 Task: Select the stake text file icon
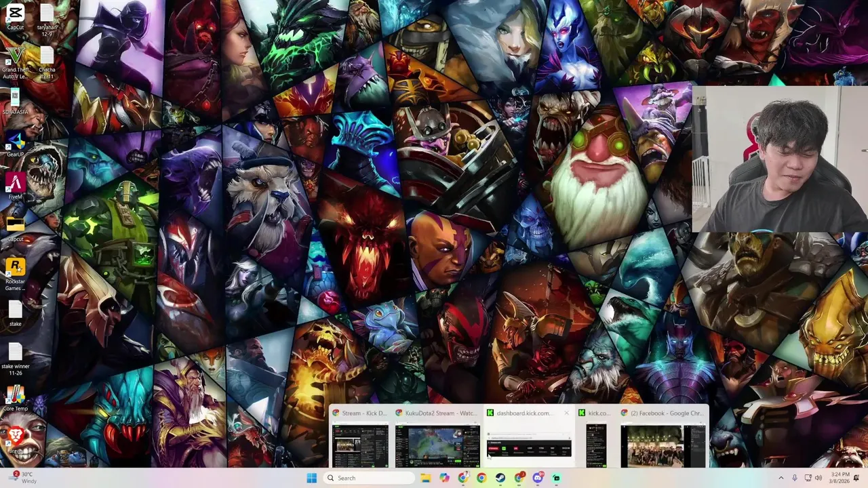coord(15,314)
